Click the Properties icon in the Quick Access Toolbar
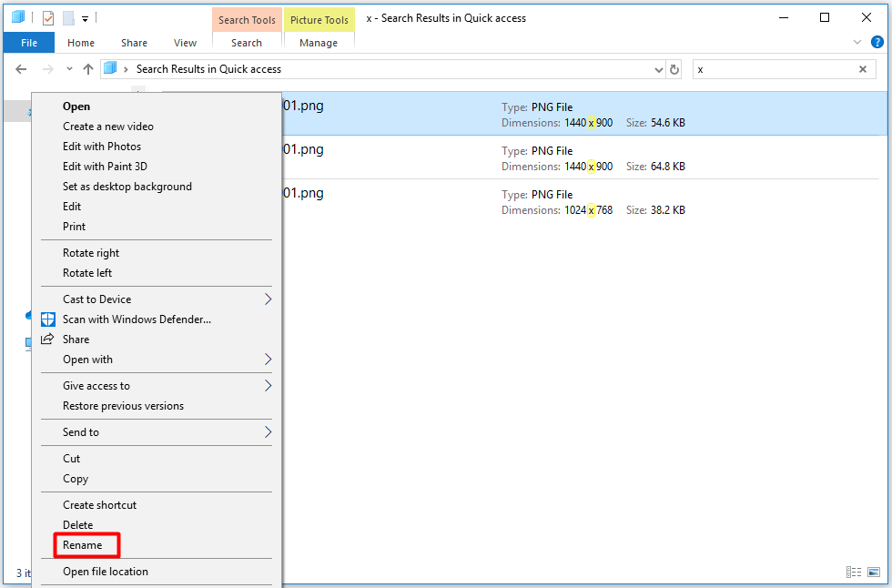The height and width of the screenshot is (588, 892). [x=48, y=17]
